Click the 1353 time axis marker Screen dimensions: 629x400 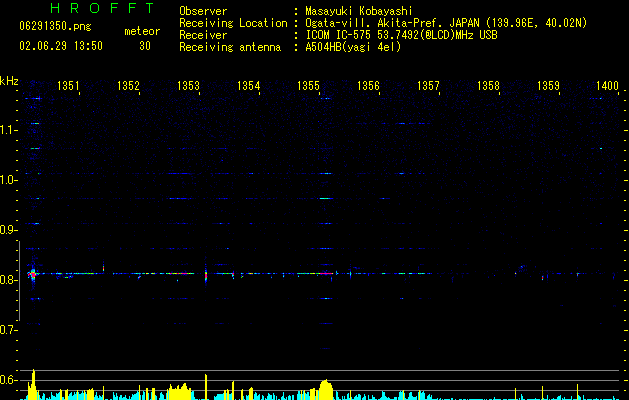click(x=188, y=86)
